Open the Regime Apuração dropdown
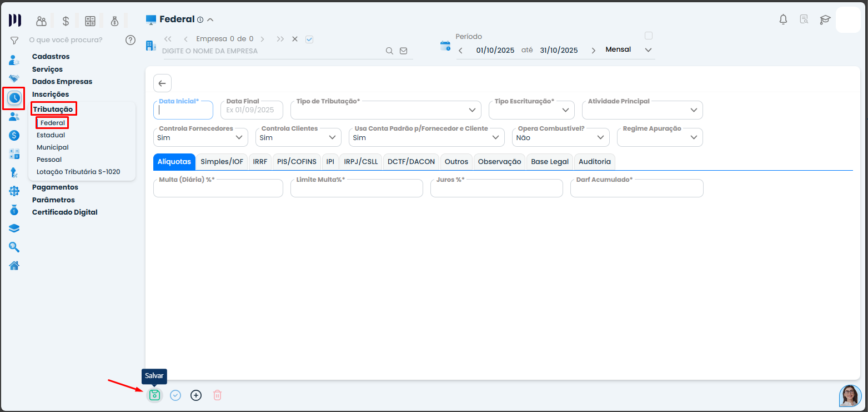This screenshot has width=868, height=412. (x=660, y=137)
